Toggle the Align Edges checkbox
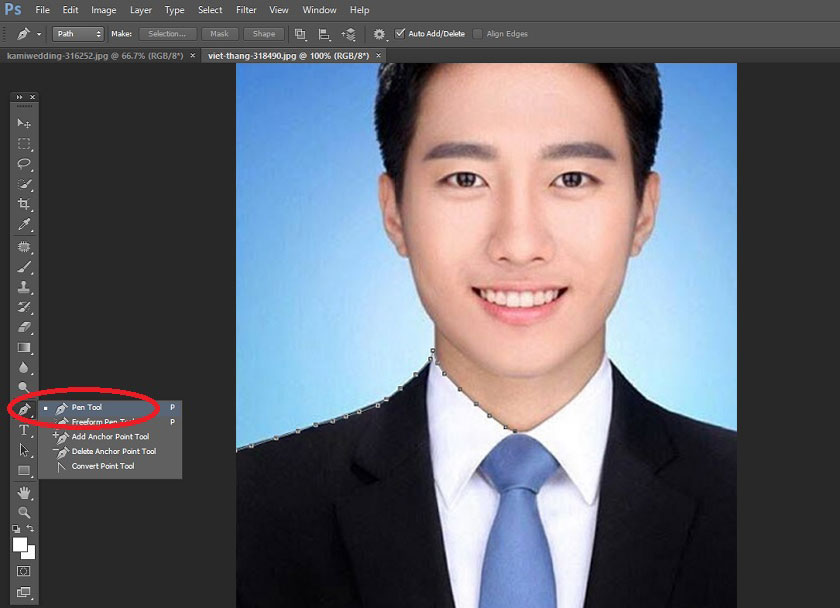840x608 pixels. (477, 34)
